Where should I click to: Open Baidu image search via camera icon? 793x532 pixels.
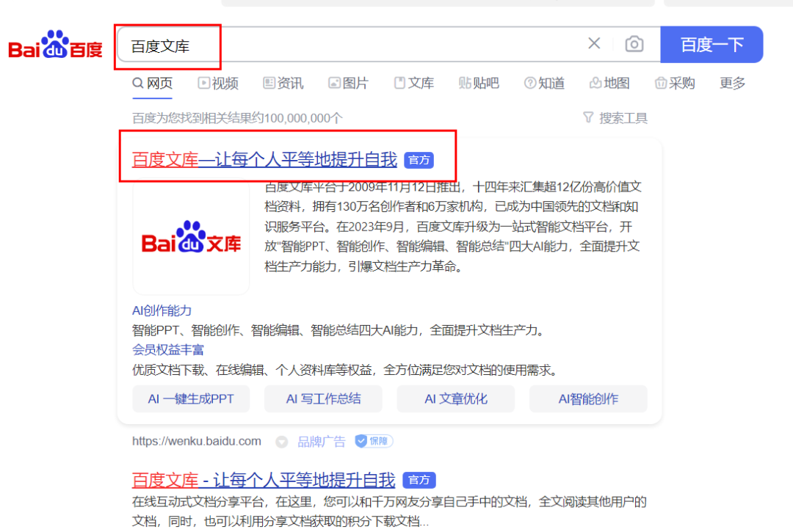click(634, 44)
